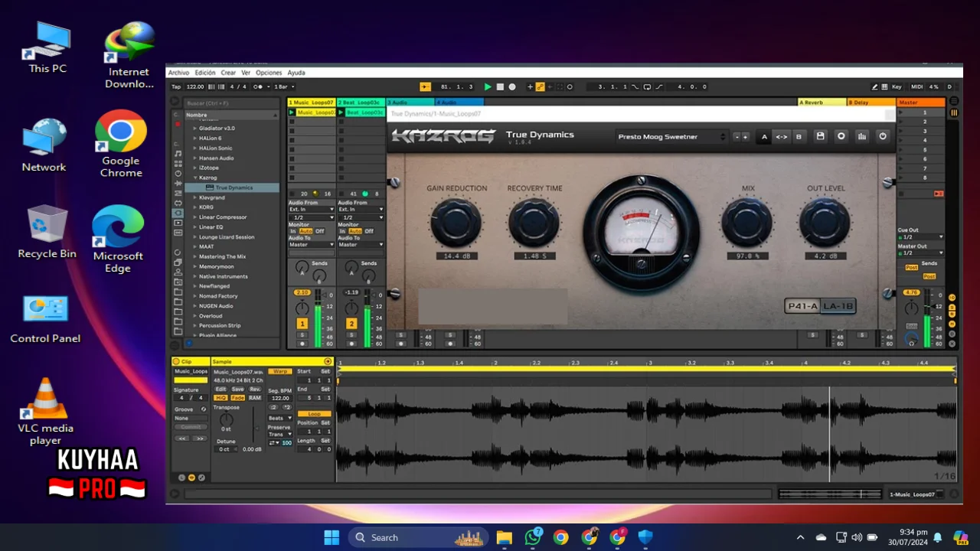This screenshot has height=551, width=980.
Task: Toggle the Loop button in clip view
Action: coord(314,414)
